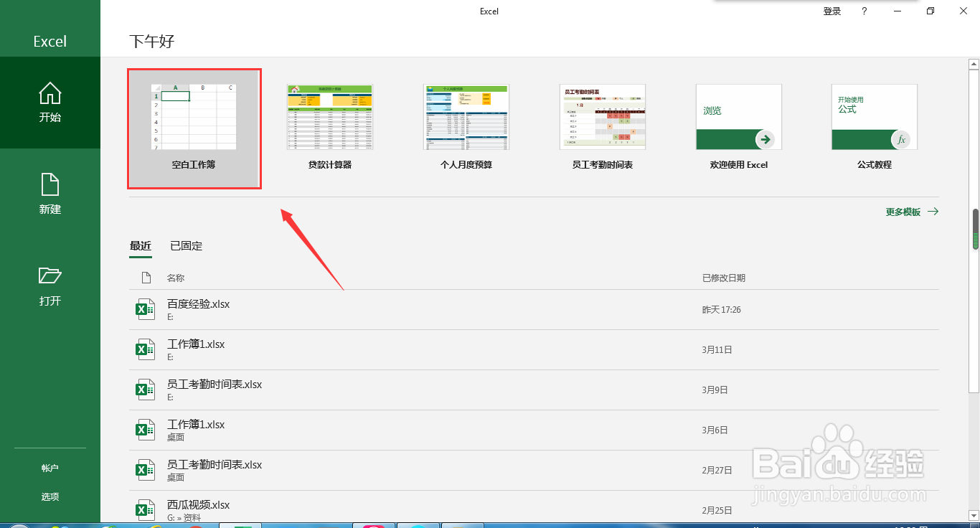
Task: Click Excel icon of file dated 2月27日
Action: [x=146, y=471]
